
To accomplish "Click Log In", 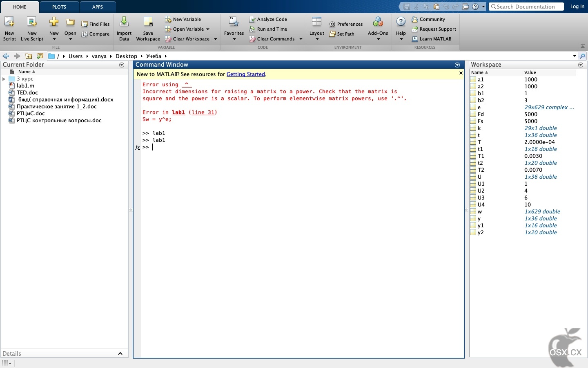I will 577,7.
